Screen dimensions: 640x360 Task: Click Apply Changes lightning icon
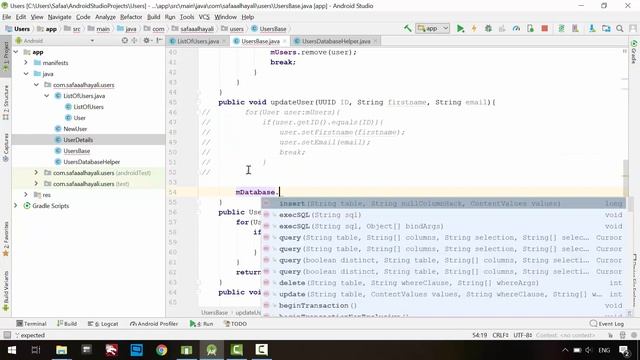[x=474, y=29]
